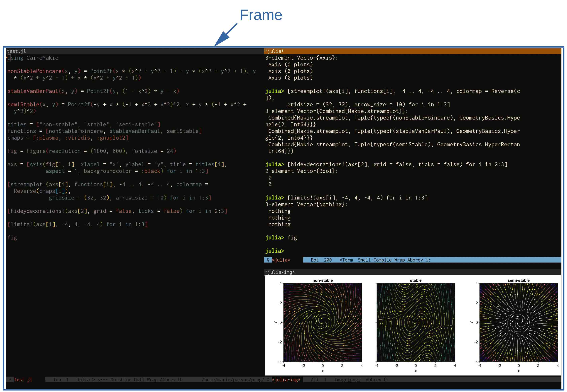Click the stableVanDerPaul function name in its definition
Image resolution: width=567 pixels, height=392 pixels.
(x=33, y=91)
